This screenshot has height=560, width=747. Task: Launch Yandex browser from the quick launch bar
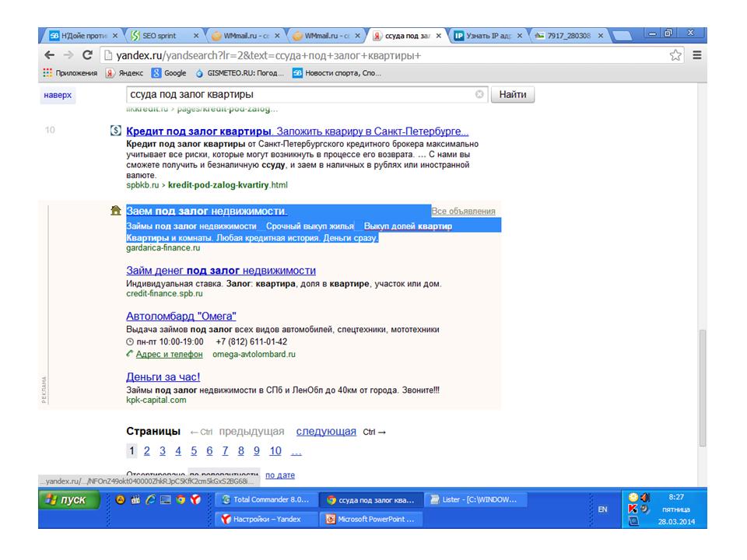196,499
